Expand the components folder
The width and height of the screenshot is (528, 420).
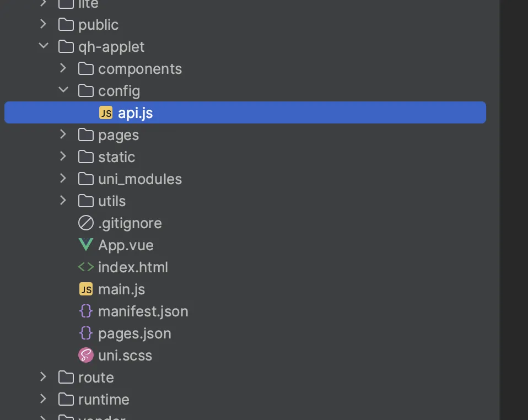[x=63, y=69]
